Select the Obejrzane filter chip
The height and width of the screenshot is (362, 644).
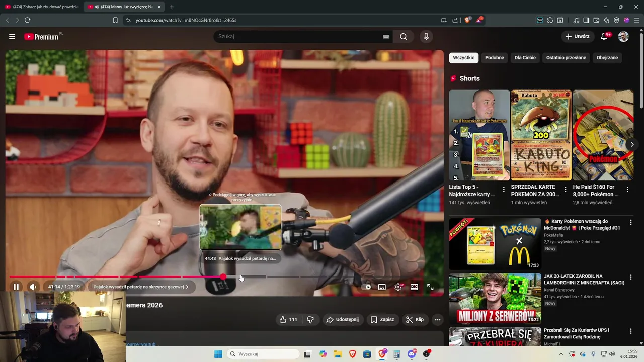(607, 58)
